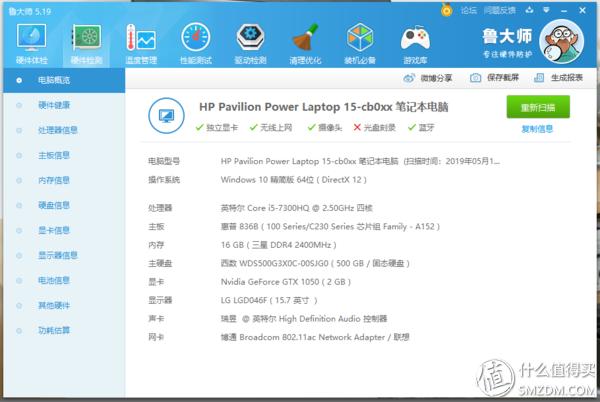Select 显示器信息 in sidebar
Image resolution: width=600 pixels, height=402 pixels.
tap(64, 255)
